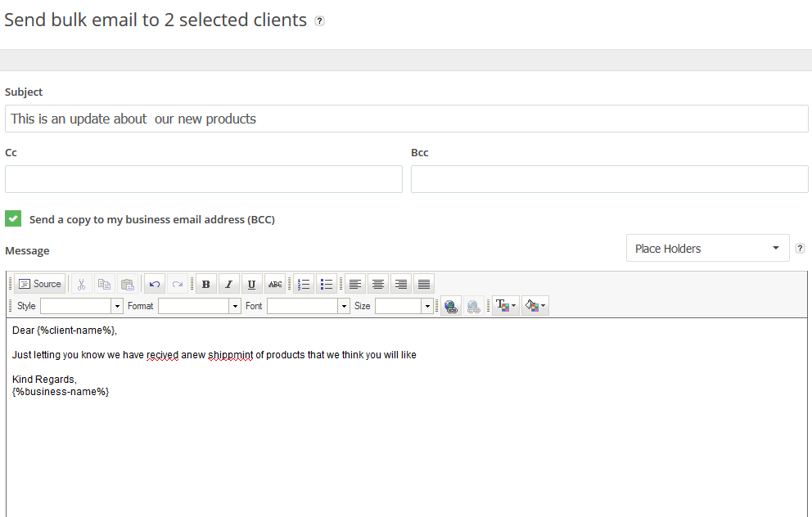Image resolution: width=812 pixels, height=517 pixels.
Task: Click into the Bcc input field
Action: point(610,179)
